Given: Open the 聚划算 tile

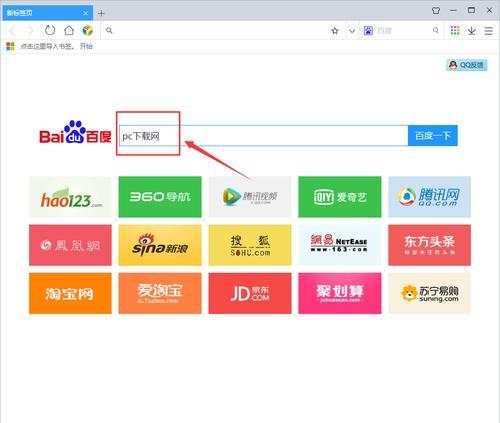Looking at the screenshot, I should pos(340,293).
